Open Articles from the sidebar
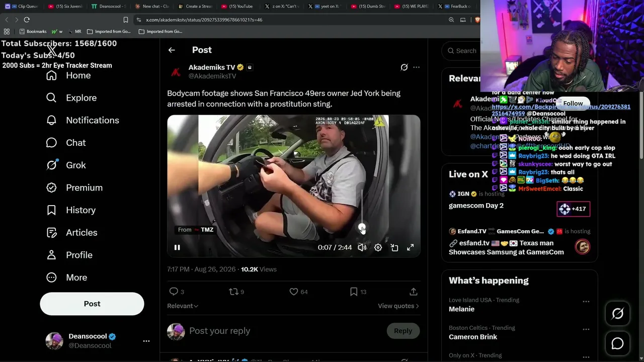The image size is (644, 362). click(71, 232)
